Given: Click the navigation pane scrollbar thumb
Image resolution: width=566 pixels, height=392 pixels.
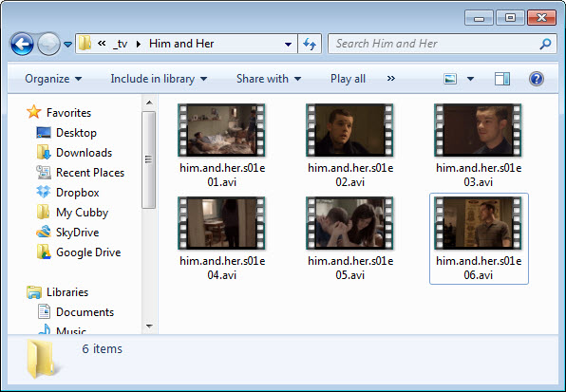Looking at the screenshot, I should point(148,159).
